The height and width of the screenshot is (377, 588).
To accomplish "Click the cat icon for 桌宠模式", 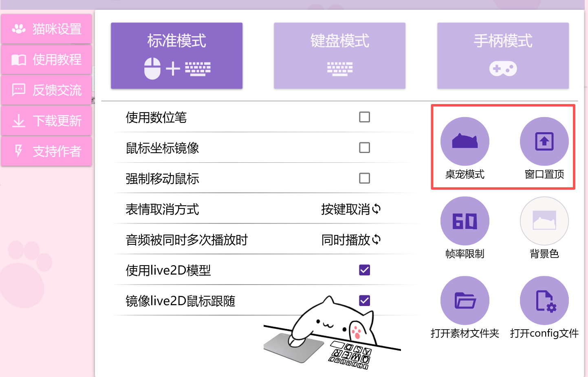I will (x=465, y=141).
